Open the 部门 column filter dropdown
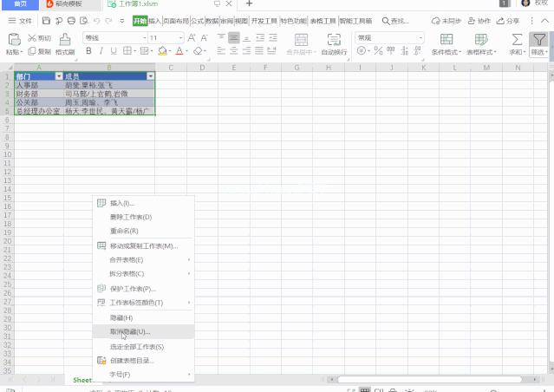Screen dimensions: 554x392 click(x=59, y=76)
